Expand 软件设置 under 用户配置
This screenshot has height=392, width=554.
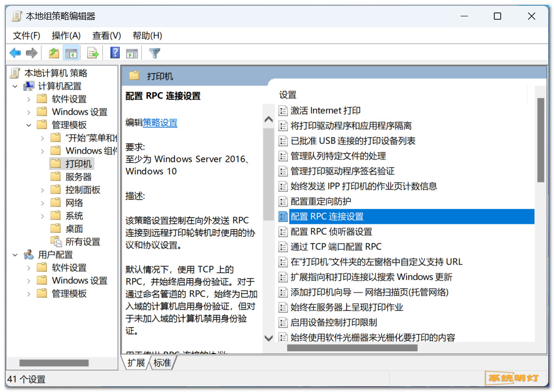29,268
